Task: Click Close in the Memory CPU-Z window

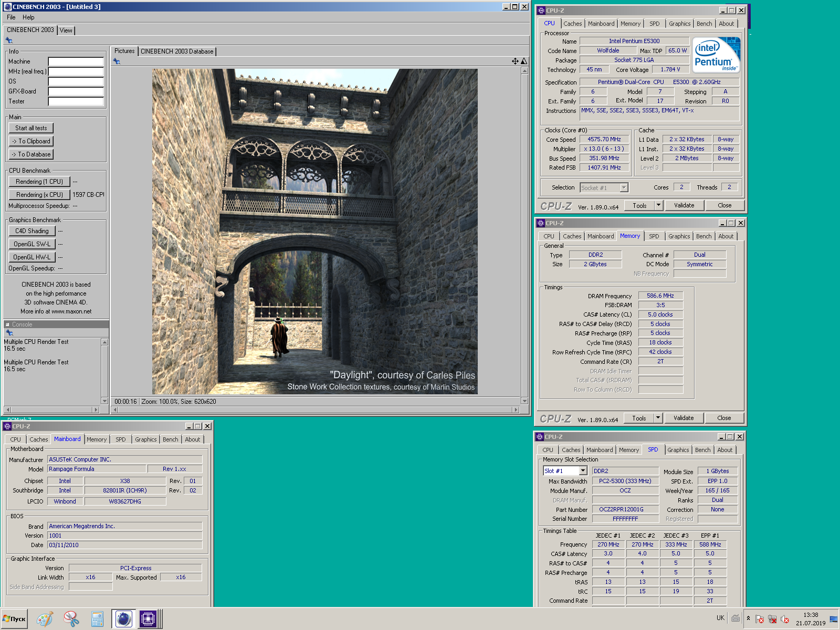Action: coord(724,418)
